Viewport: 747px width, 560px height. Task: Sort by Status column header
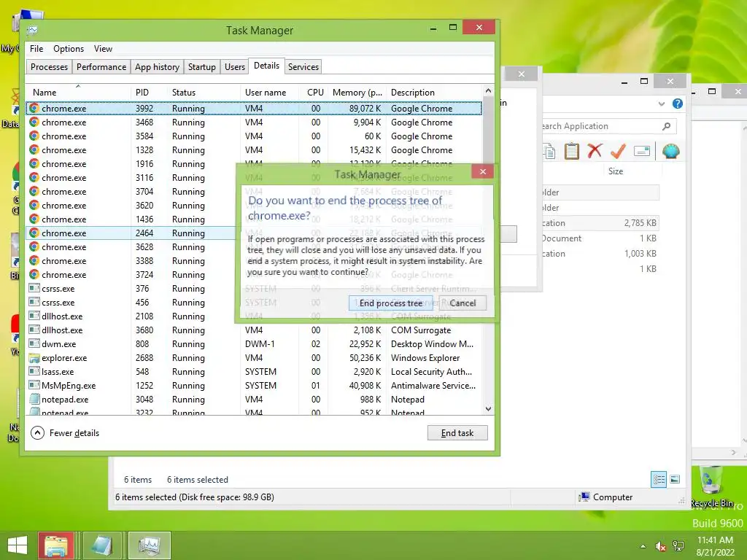tap(204, 93)
